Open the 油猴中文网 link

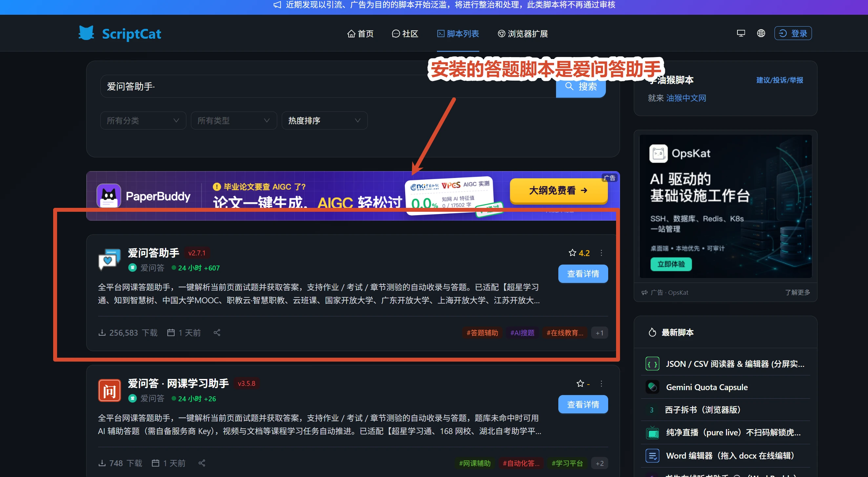(686, 98)
